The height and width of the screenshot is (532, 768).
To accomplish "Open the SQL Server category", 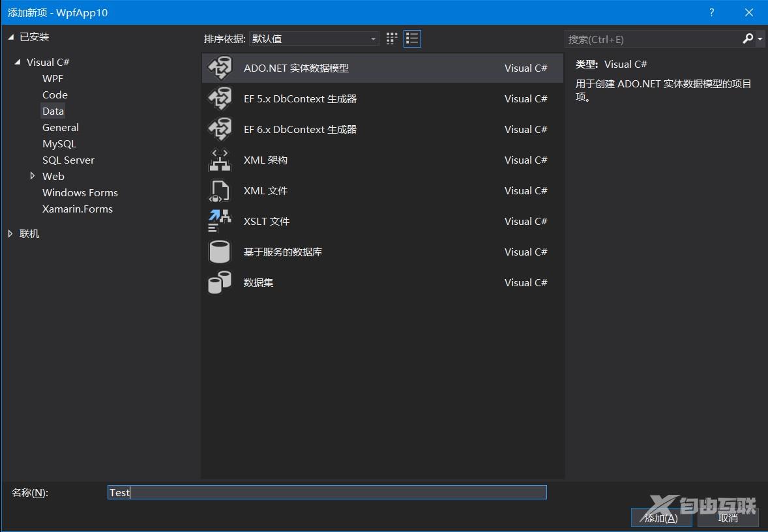I will [x=68, y=160].
